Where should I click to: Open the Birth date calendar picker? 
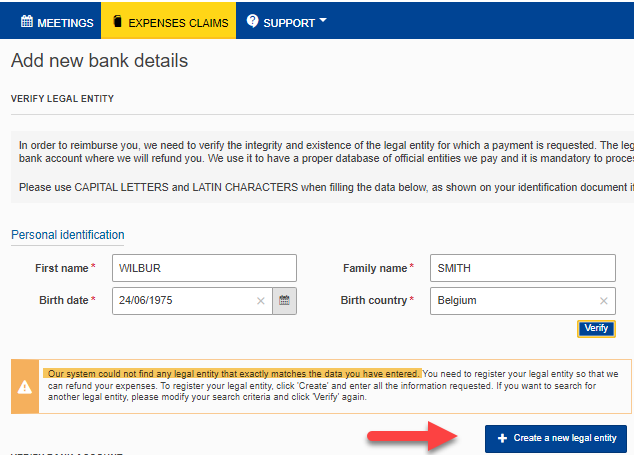pos(284,301)
